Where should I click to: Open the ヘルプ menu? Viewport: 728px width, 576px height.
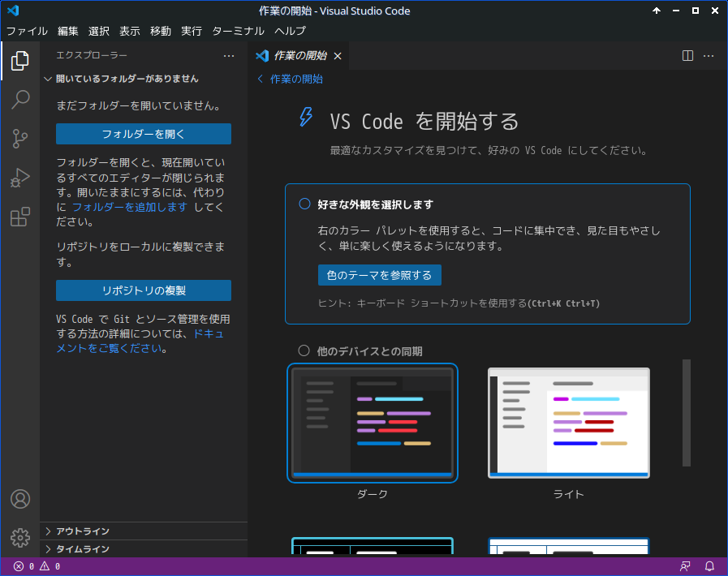coord(291,31)
